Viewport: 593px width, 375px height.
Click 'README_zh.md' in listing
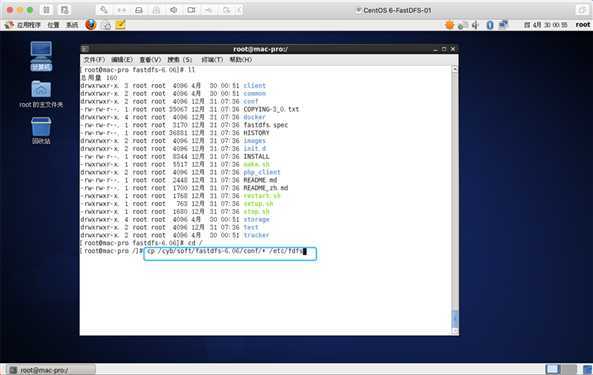point(265,188)
